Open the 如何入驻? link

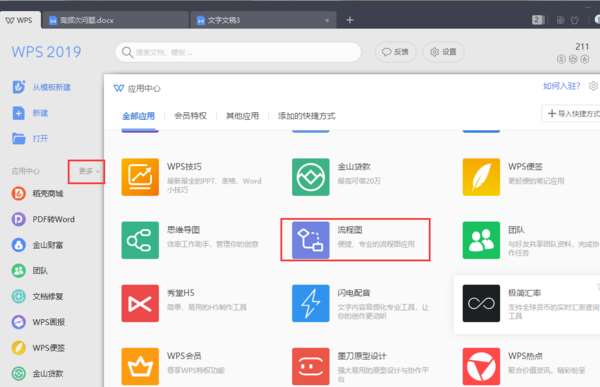(562, 86)
